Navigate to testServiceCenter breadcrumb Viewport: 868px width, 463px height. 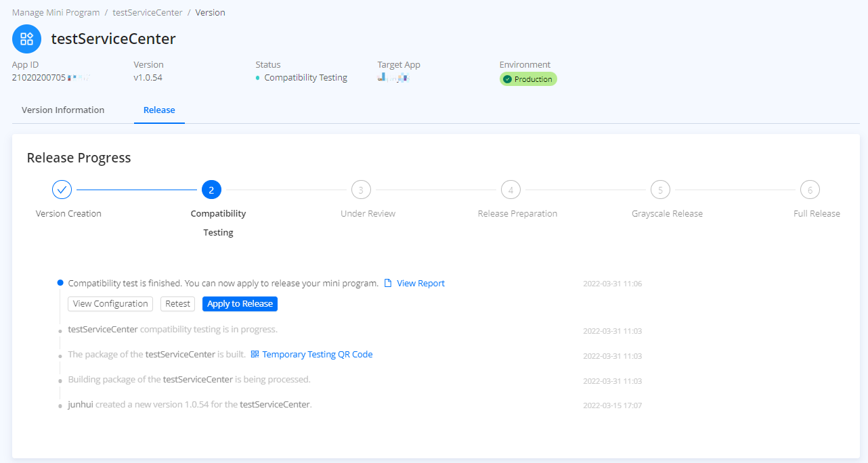[x=148, y=12]
